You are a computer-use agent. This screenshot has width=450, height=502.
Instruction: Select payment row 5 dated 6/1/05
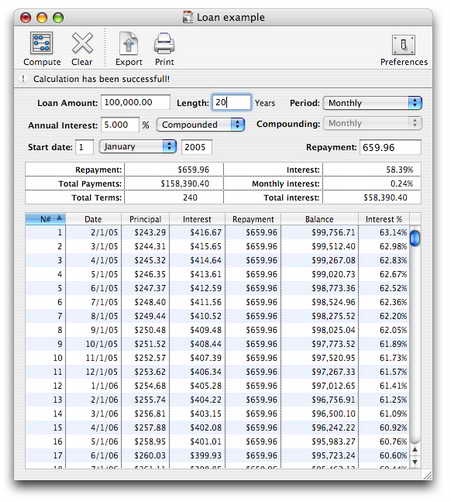(x=217, y=288)
